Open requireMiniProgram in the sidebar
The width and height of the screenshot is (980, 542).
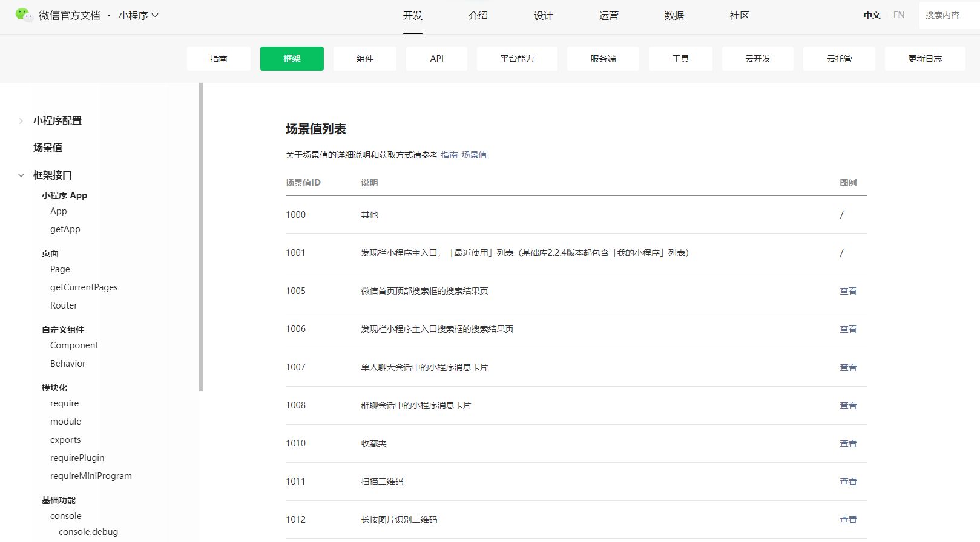pos(91,476)
